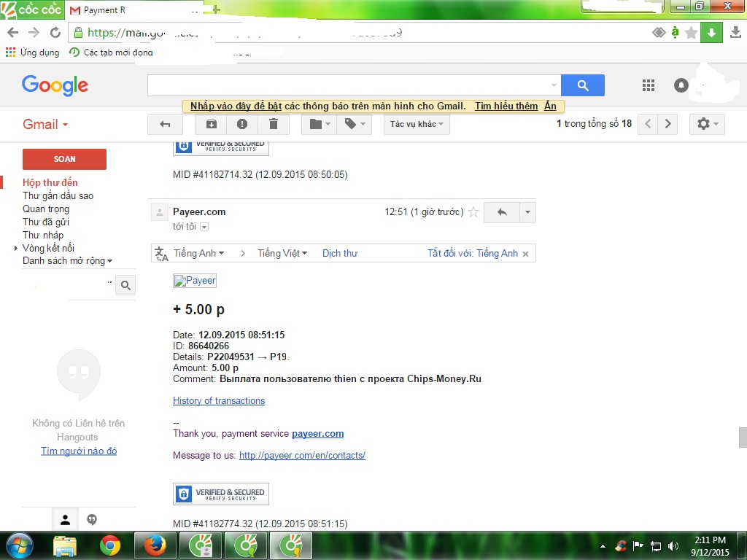Open the Gmail product switcher dropdown

coord(45,124)
